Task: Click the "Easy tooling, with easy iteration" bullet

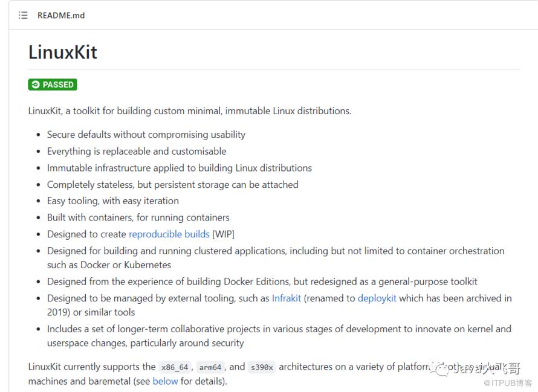Action: [113, 201]
